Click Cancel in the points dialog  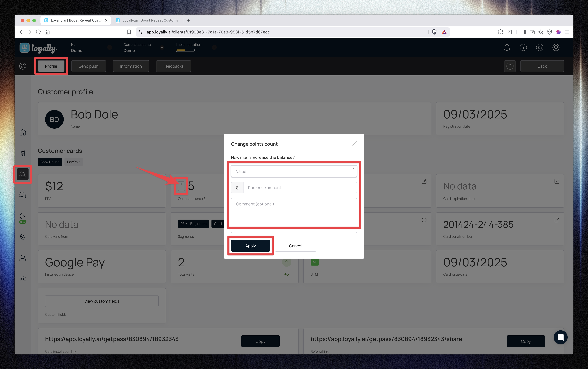point(295,246)
